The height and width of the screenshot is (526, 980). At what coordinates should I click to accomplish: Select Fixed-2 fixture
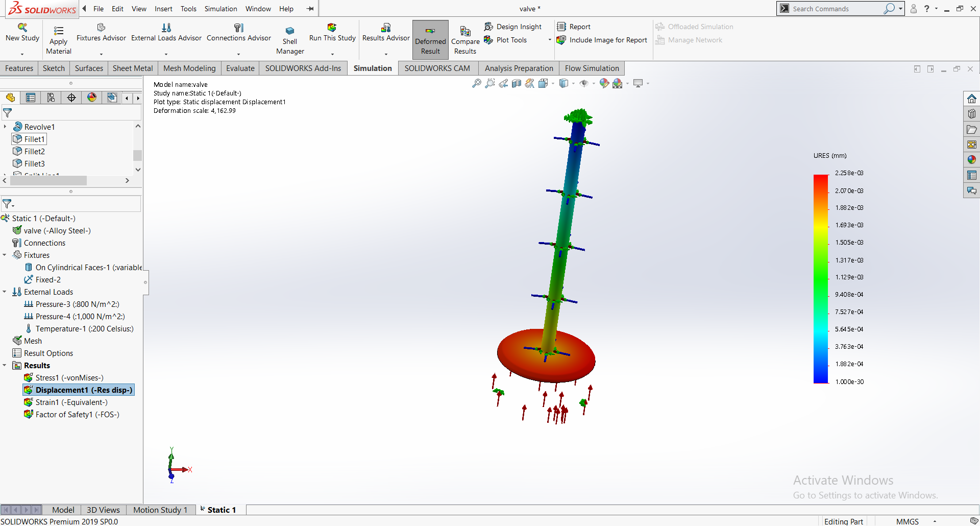[42, 279]
